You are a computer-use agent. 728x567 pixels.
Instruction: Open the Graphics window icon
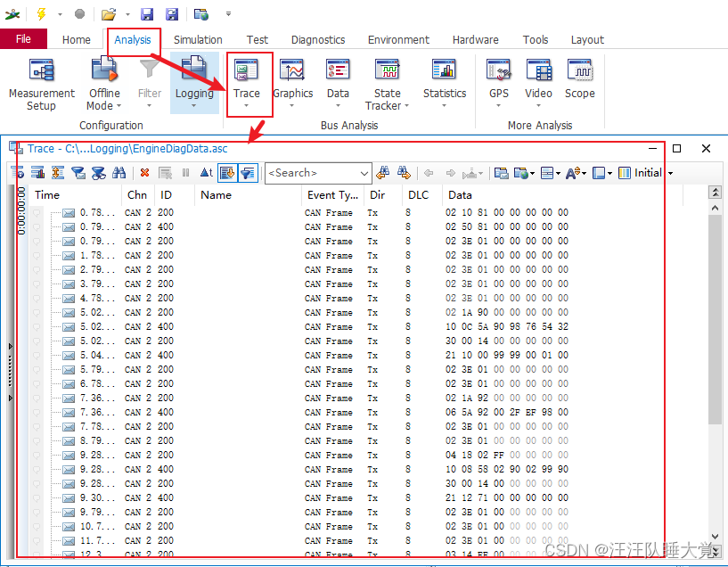point(292,70)
